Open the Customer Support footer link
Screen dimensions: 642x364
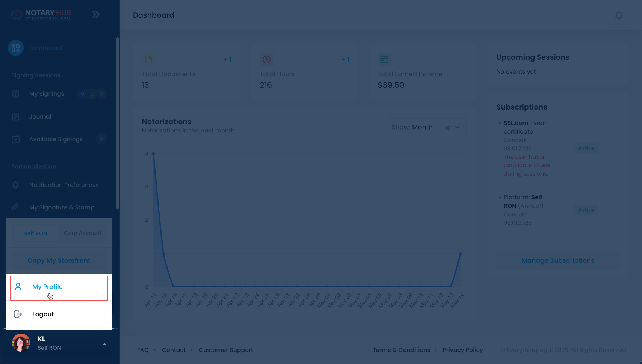[x=226, y=350]
